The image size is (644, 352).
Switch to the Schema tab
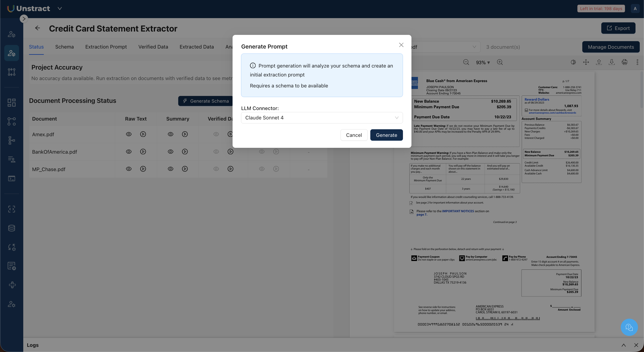(x=64, y=47)
